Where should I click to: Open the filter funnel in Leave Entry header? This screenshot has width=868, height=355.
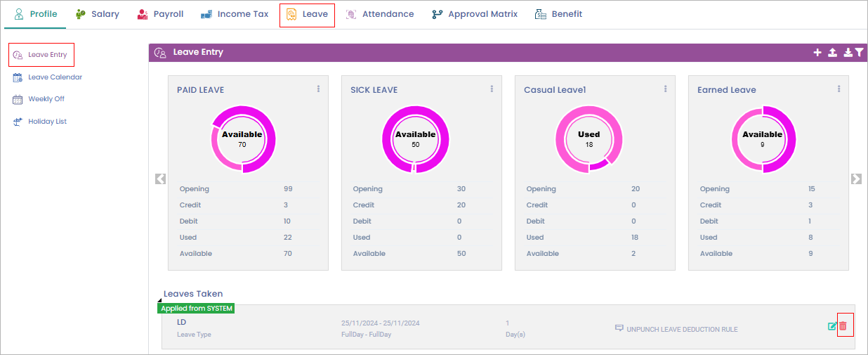pos(858,53)
